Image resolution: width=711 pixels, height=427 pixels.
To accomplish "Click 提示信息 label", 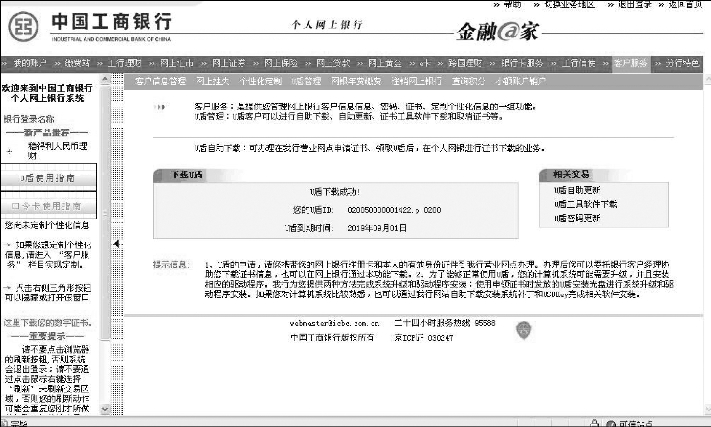I will [170, 264].
